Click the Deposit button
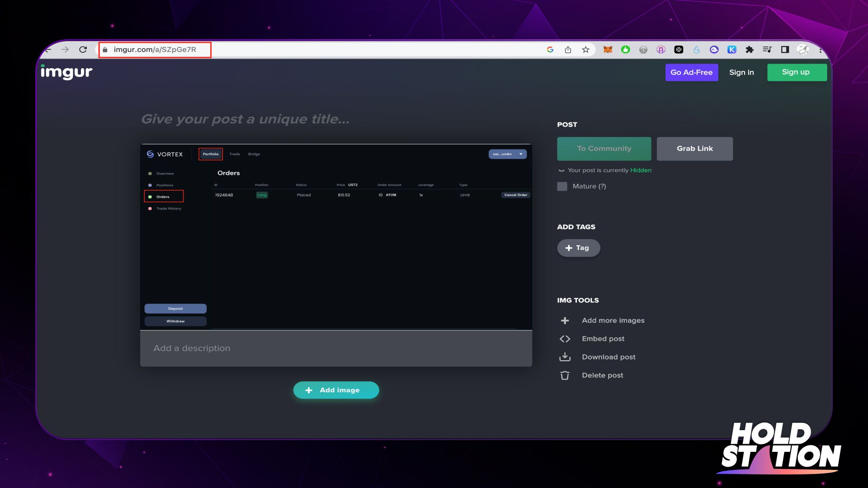 click(x=175, y=309)
